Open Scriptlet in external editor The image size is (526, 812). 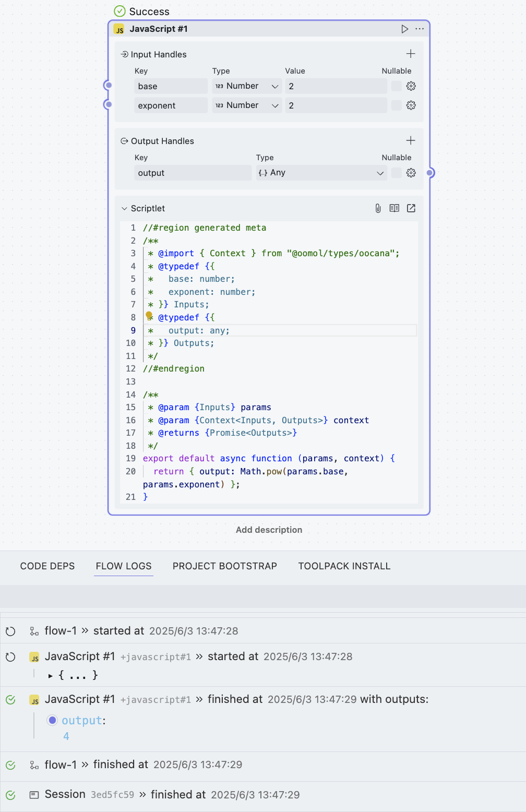click(411, 208)
